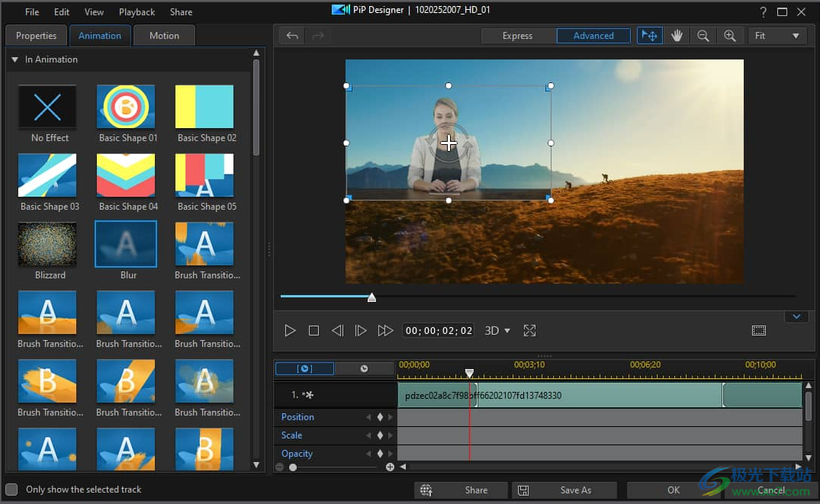820x504 pixels.
Task: Switch to movie mode timeline view
Action: [364, 368]
